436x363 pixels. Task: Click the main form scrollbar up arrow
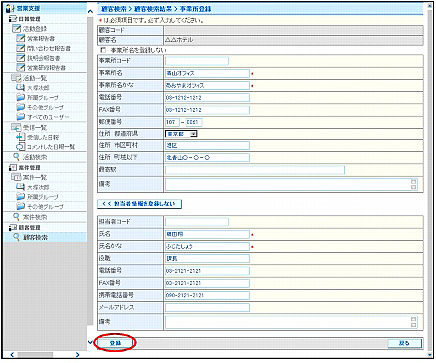click(x=430, y=7)
